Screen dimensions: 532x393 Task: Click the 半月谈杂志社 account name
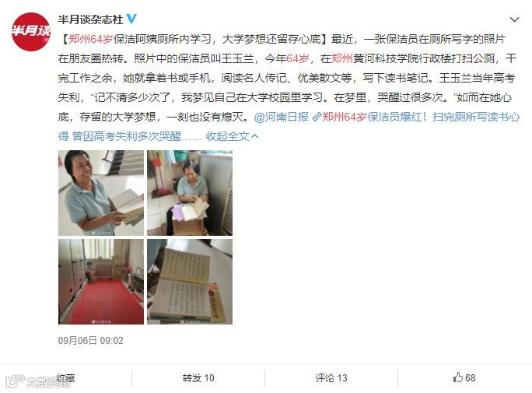(90, 19)
